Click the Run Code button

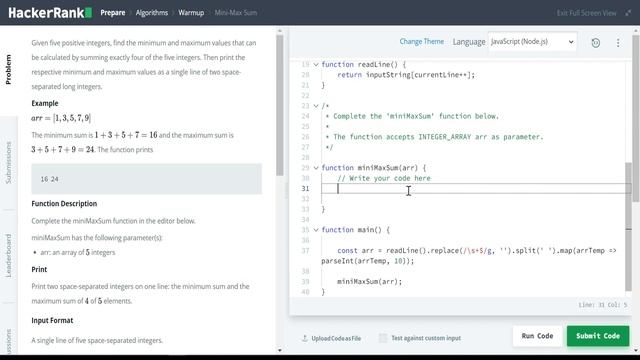click(537, 336)
